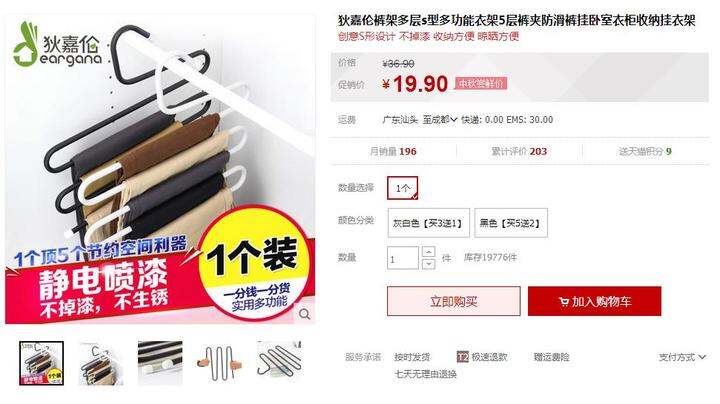This screenshot has width=720, height=404.
Task: Click the T2 极速退款 badge icon
Action: coord(462,357)
